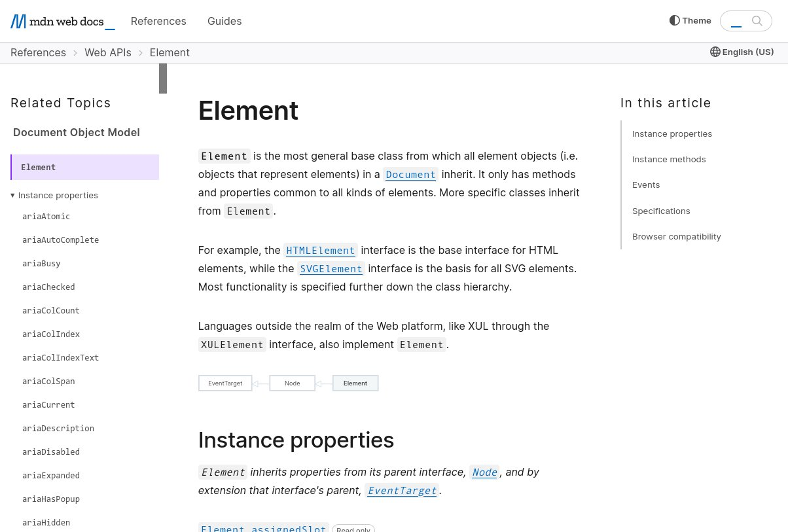The width and height of the screenshot is (788, 532).
Task: Open ariaCurrent in the sidebar
Action: 48,405
